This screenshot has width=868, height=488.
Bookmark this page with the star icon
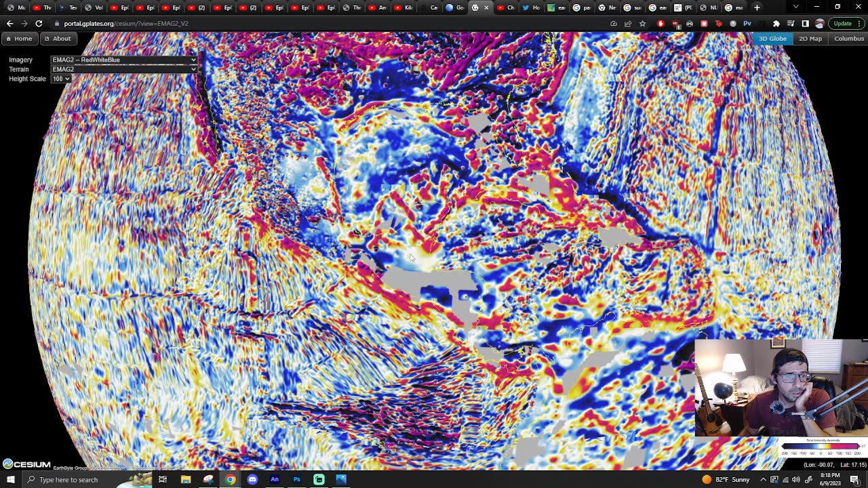tap(642, 24)
